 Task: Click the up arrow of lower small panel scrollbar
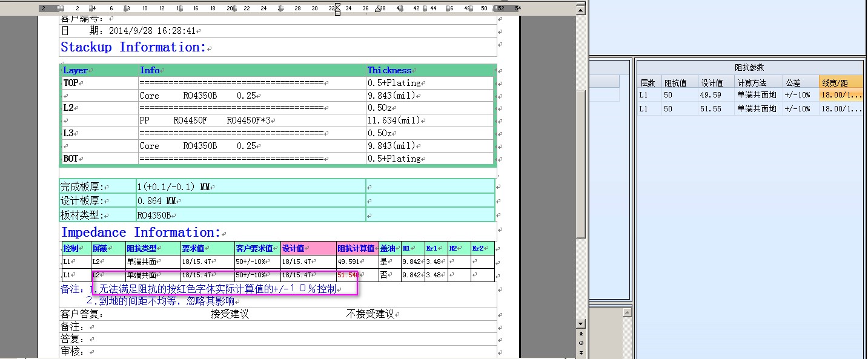627,312
